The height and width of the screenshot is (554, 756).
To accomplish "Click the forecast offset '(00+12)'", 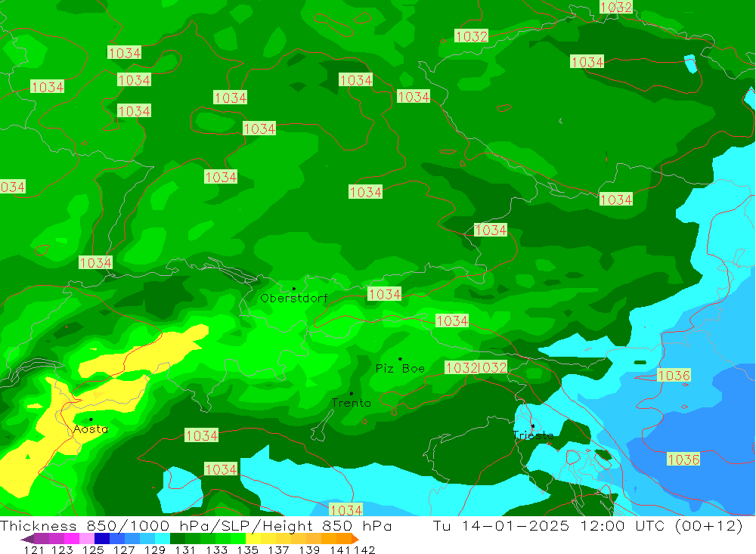I will [709, 525].
